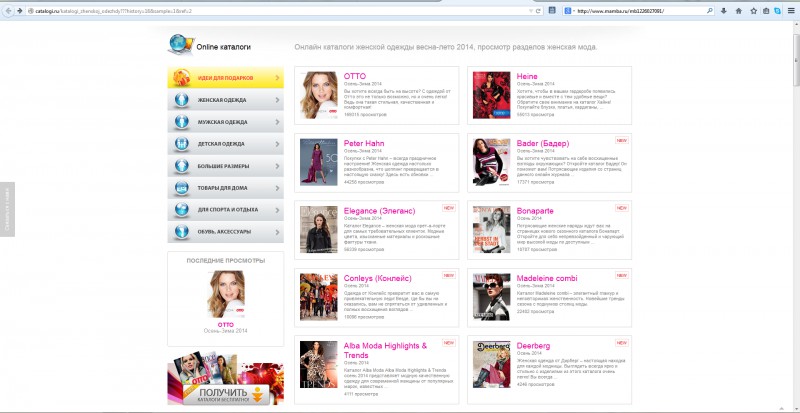Image resolution: width=800 pixels, height=413 pixels.
Task: Click the gift icon beside Идеи для подарков
Action: 182,78
